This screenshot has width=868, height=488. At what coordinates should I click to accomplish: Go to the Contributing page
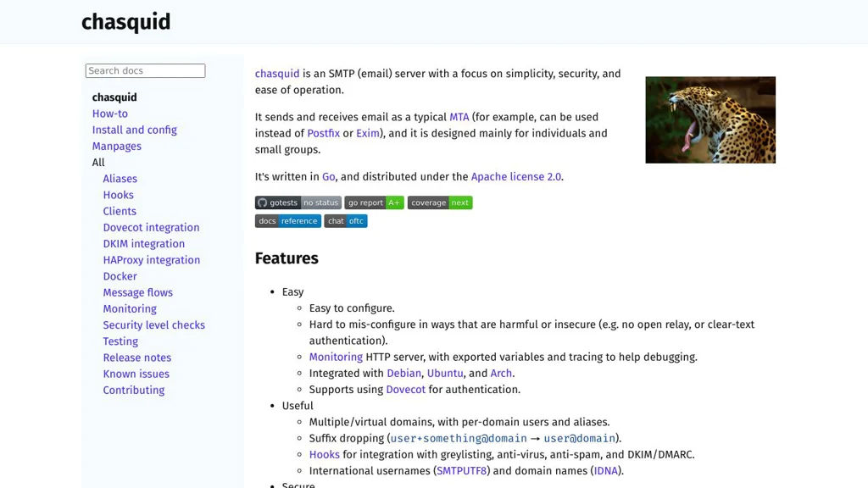pyautogui.click(x=133, y=390)
